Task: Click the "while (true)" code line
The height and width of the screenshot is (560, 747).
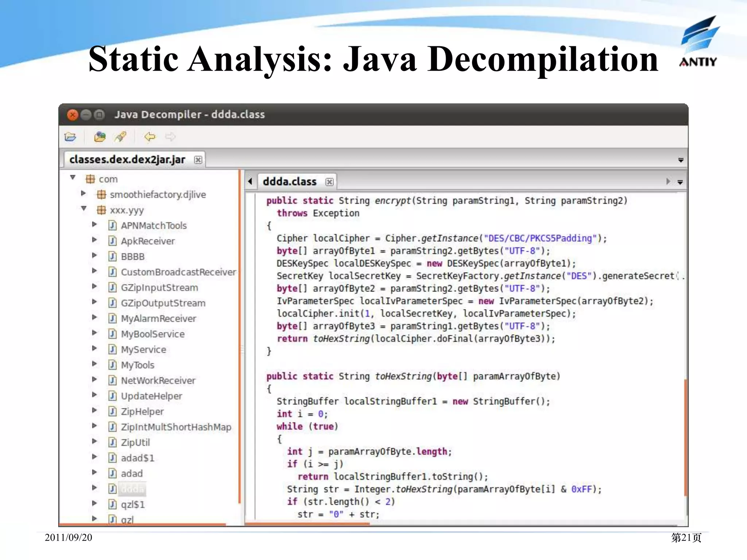Action: click(x=307, y=427)
